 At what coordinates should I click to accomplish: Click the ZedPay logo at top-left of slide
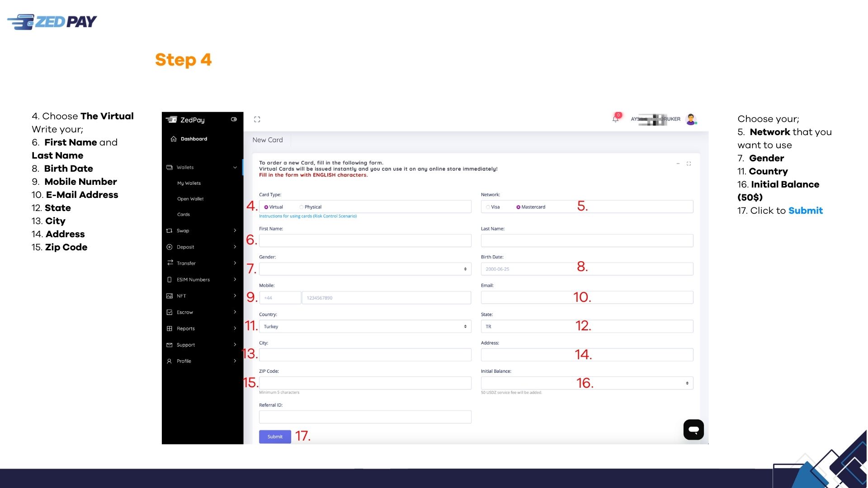pyautogui.click(x=52, y=22)
